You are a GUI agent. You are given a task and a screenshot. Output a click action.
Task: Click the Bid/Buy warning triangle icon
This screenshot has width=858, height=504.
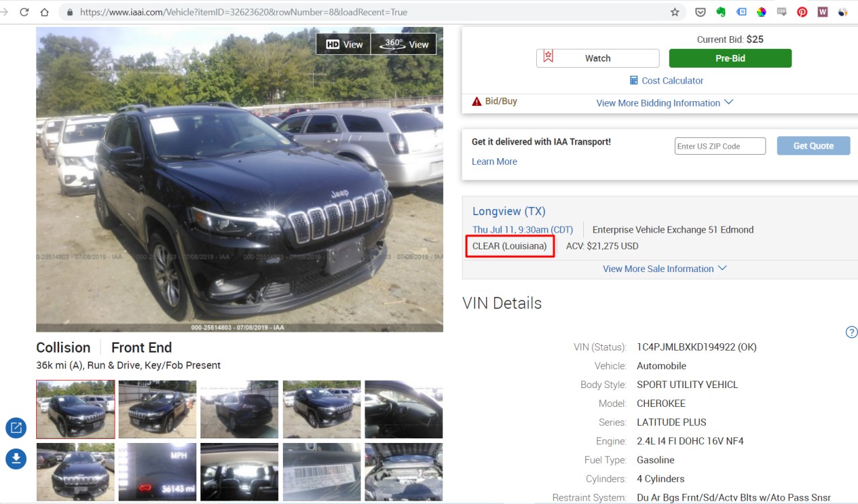click(477, 102)
